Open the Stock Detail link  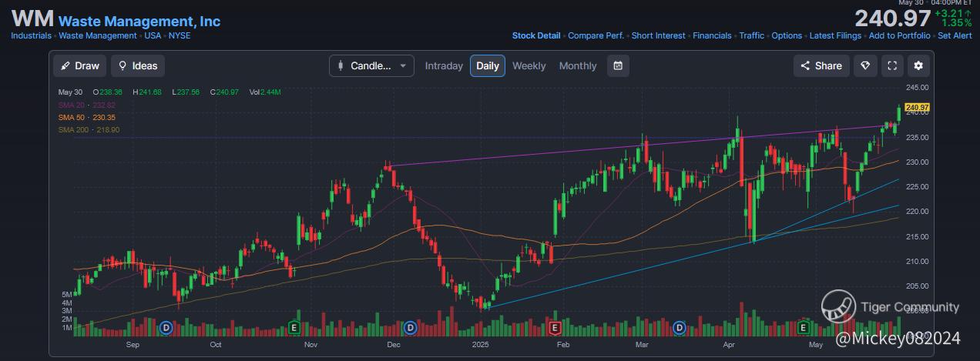(536, 35)
